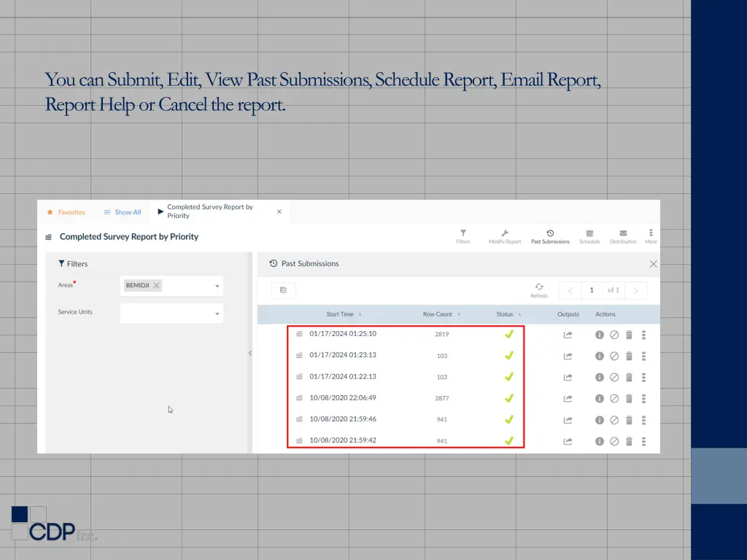747x560 pixels.
Task: Select the Modify Report wrench icon
Action: [505, 232]
